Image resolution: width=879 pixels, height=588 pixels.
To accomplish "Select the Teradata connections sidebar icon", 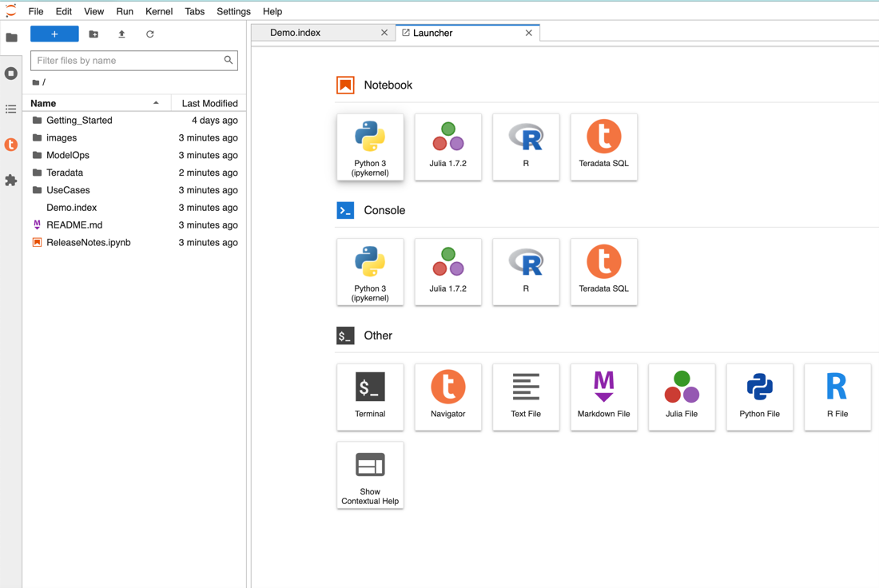I will pos(11,145).
